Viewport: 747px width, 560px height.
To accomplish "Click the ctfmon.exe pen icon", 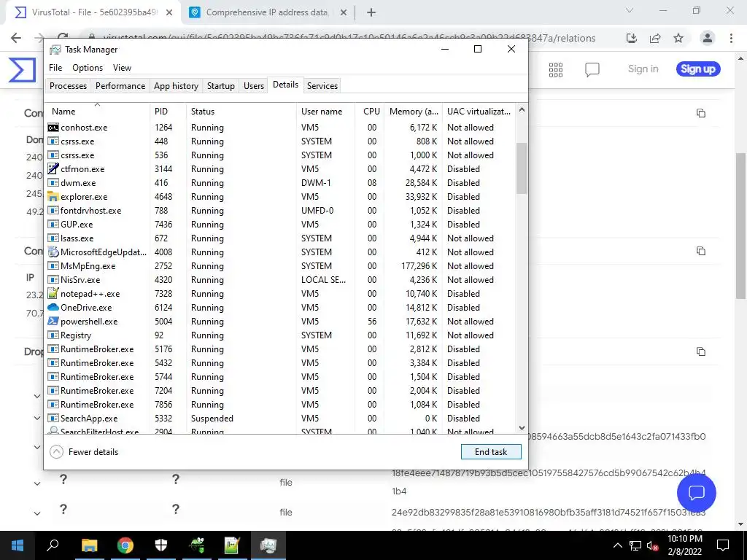I will click(x=53, y=169).
